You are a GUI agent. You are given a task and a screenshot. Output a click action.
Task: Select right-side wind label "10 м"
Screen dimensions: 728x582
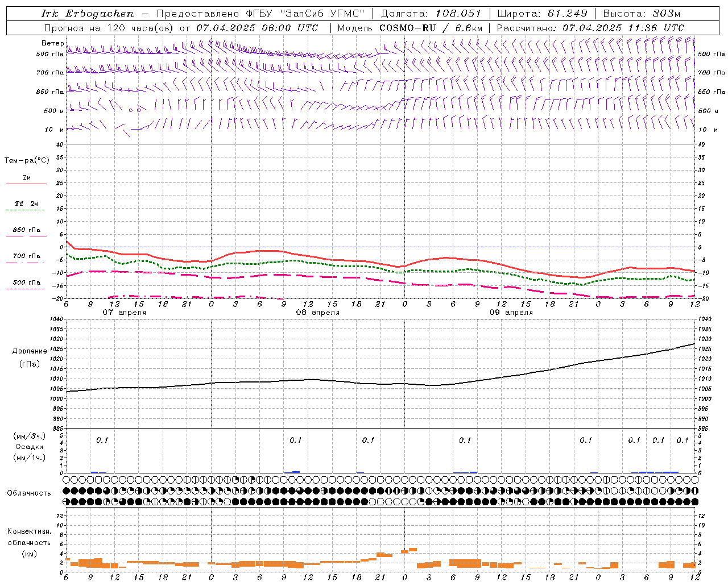pos(708,130)
